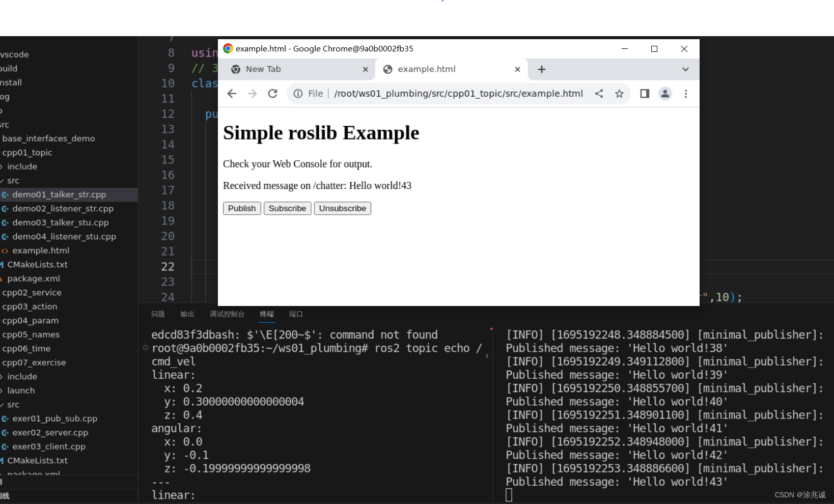
Task: Close the example.html tab
Action: pyautogui.click(x=517, y=69)
